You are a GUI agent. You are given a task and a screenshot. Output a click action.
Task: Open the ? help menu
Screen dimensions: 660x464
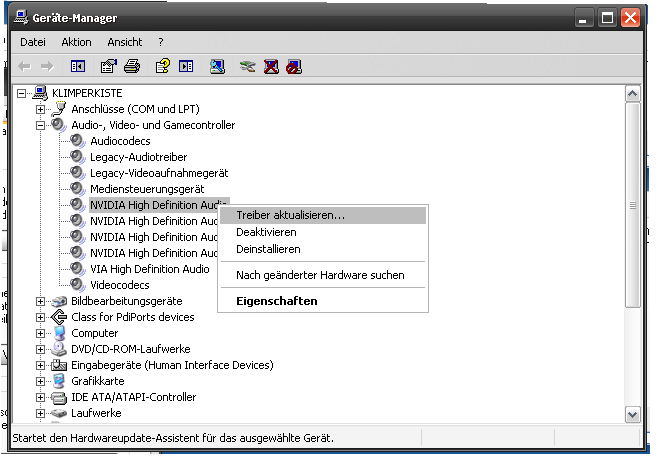(161, 42)
